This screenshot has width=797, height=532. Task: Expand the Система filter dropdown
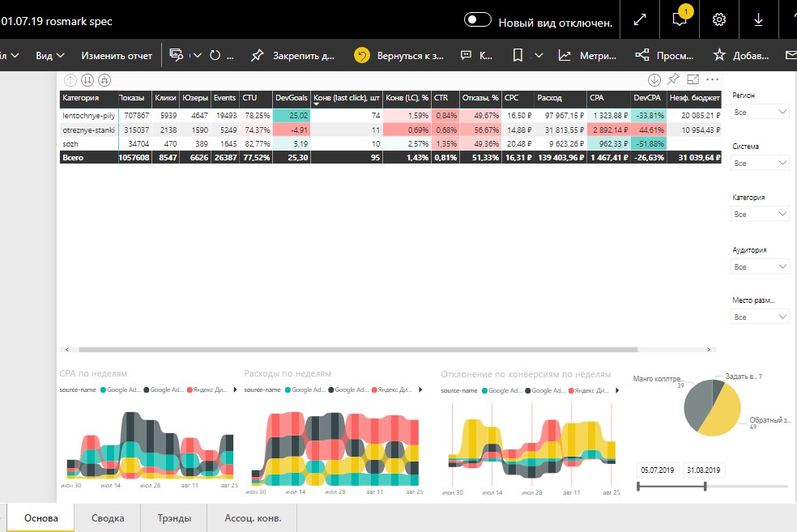pyautogui.click(x=760, y=163)
